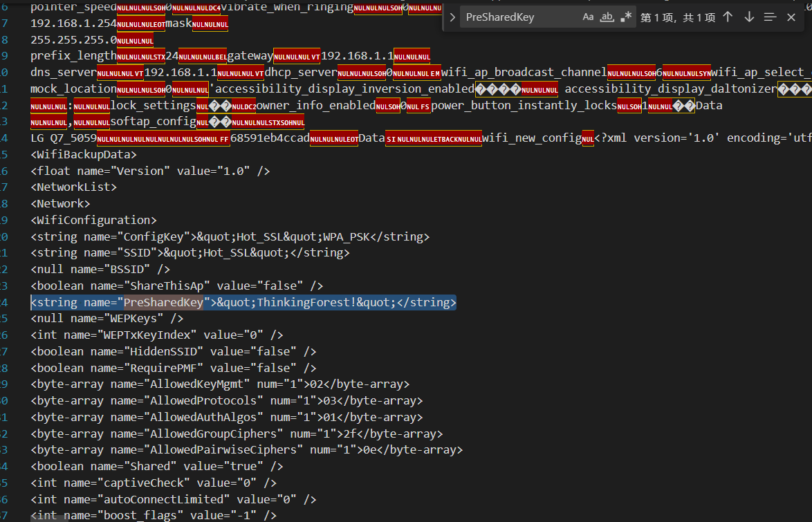Click the text 'mask' after 192.168.1.254

click(x=178, y=24)
